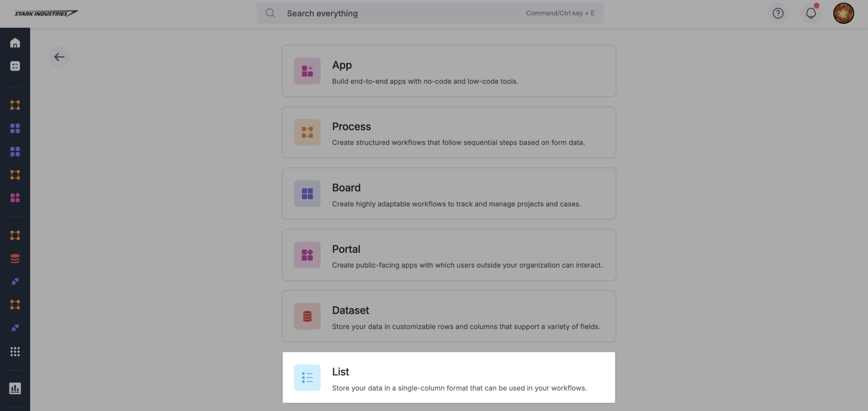Open the help question mark icon
868x411 pixels.
[778, 14]
